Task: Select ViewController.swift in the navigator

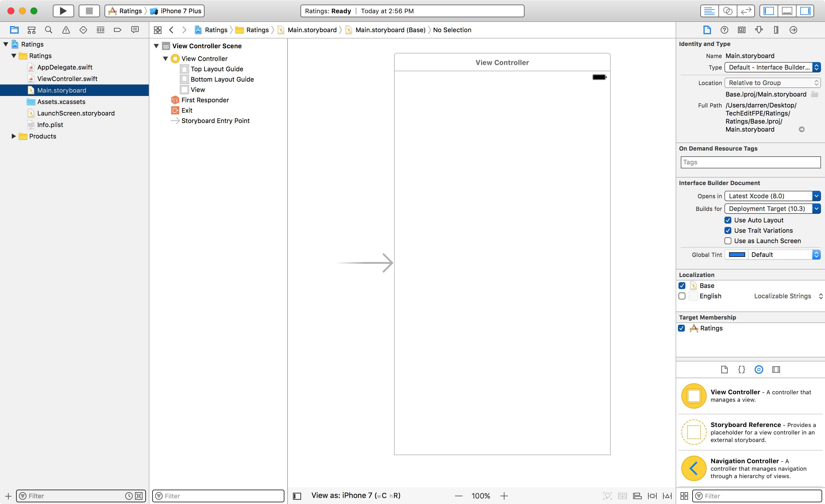Action: tap(67, 79)
